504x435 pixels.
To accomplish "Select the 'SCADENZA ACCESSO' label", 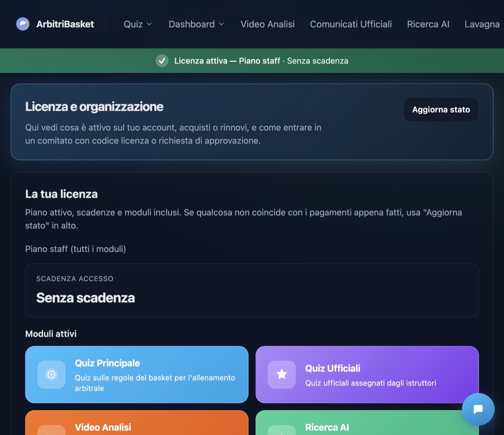I will pos(75,279).
